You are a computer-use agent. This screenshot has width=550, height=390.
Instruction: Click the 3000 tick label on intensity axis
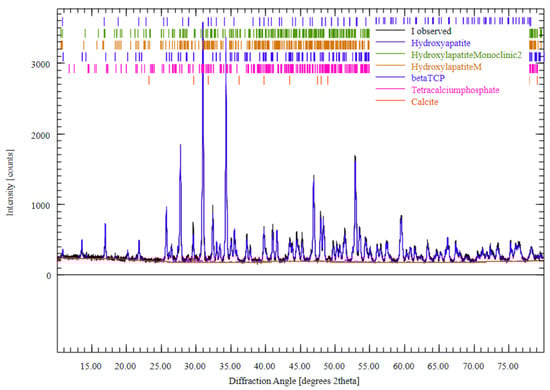pyautogui.click(x=41, y=65)
